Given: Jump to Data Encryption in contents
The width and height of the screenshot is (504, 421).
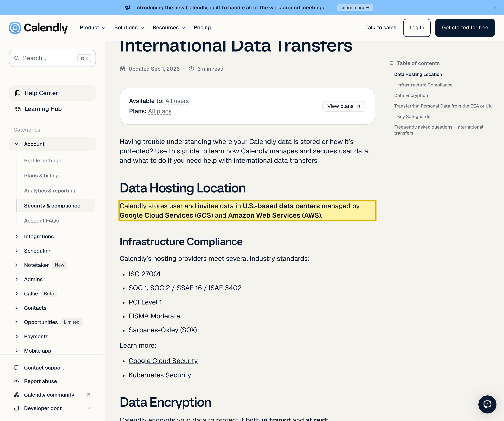Looking at the screenshot, I should click(411, 95).
